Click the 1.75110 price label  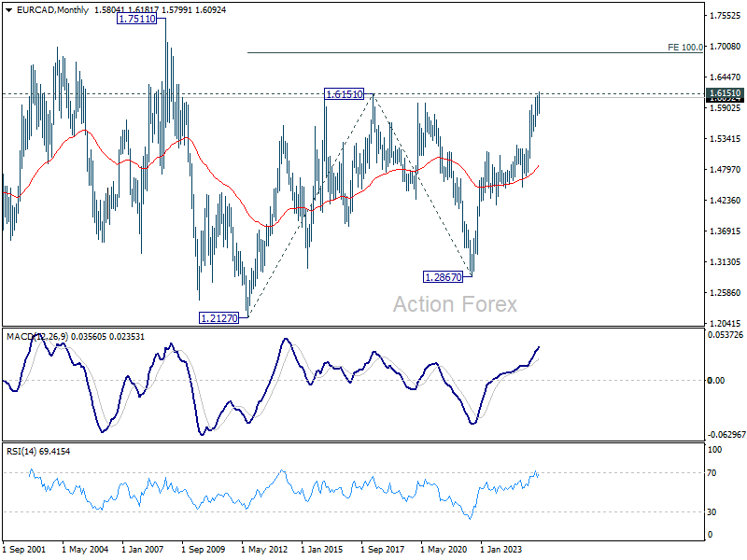click(136, 19)
